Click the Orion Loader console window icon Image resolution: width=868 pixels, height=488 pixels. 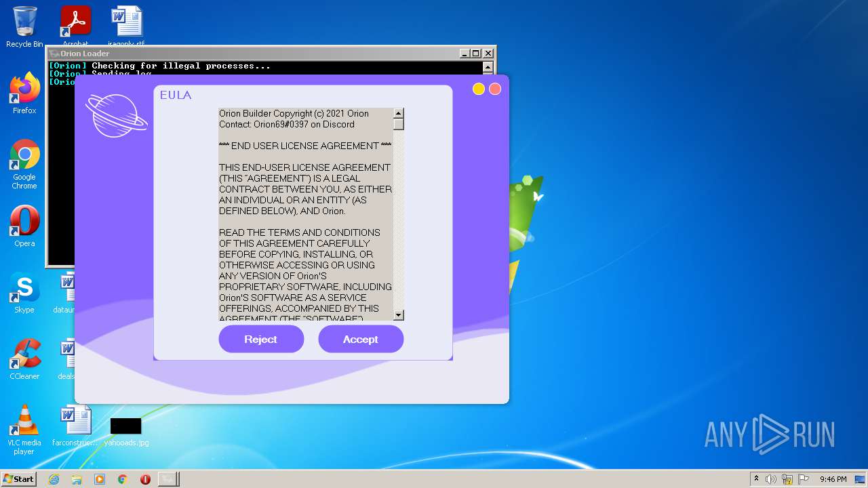point(54,54)
